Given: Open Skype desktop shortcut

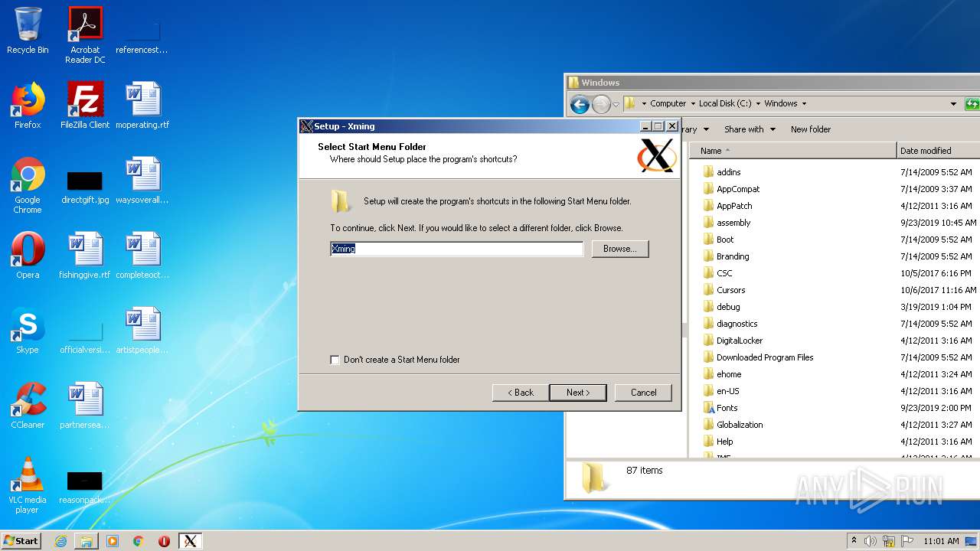Looking at the screenshot, I should point(28,331).
